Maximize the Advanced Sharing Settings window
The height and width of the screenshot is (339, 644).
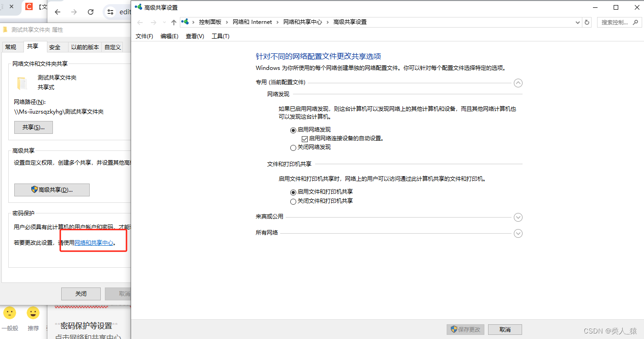(616, 7)
